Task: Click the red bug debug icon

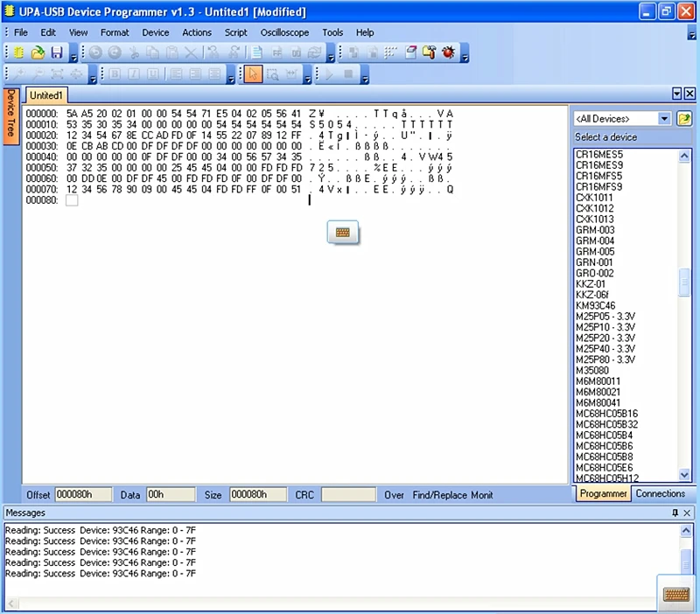Action: pyautogui.click(x=448, y=52)
